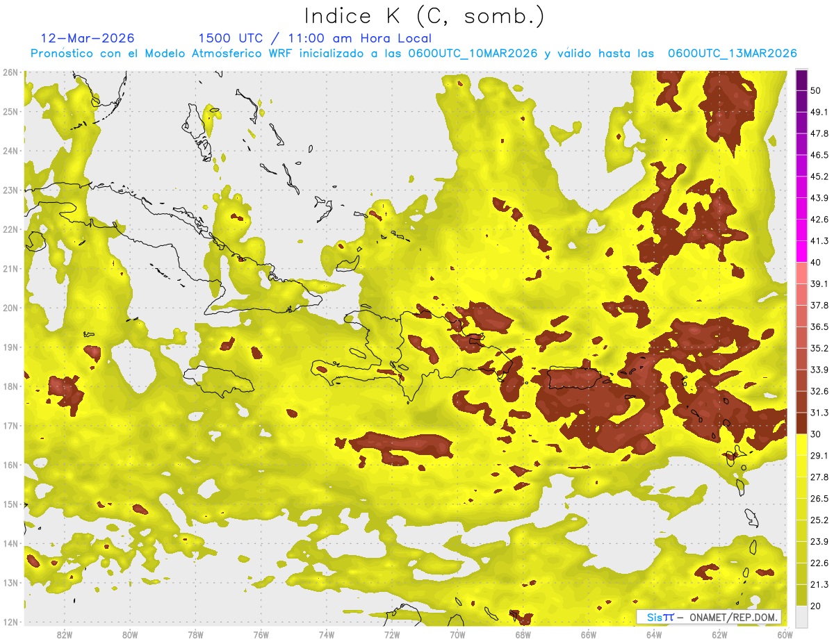Click the '32.6' color scale label
The image size is (834, 644).
coord(819,391)
